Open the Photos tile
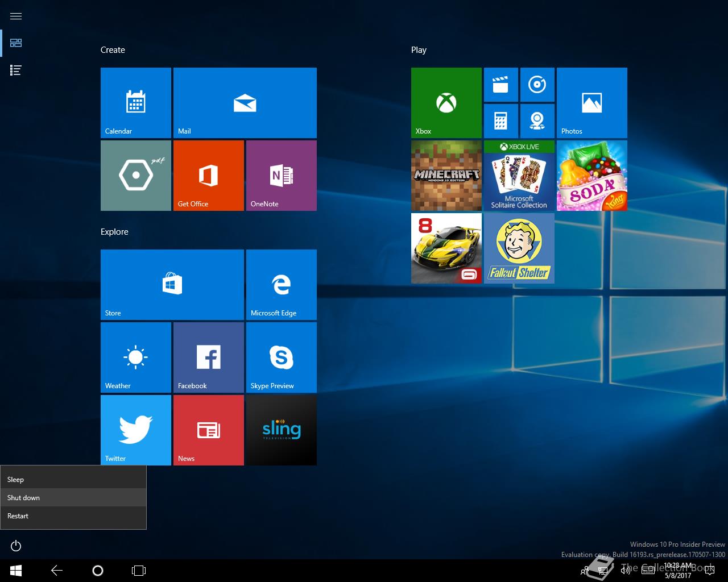This screenshot has height=582, width=728. (x=592, y=103)
